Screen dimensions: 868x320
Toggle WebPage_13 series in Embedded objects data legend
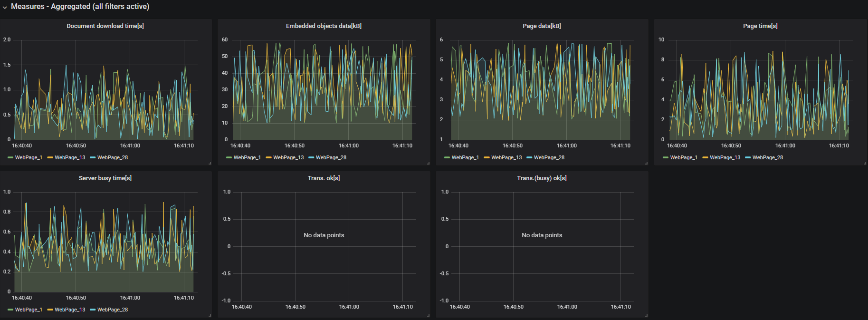point(288,157)
